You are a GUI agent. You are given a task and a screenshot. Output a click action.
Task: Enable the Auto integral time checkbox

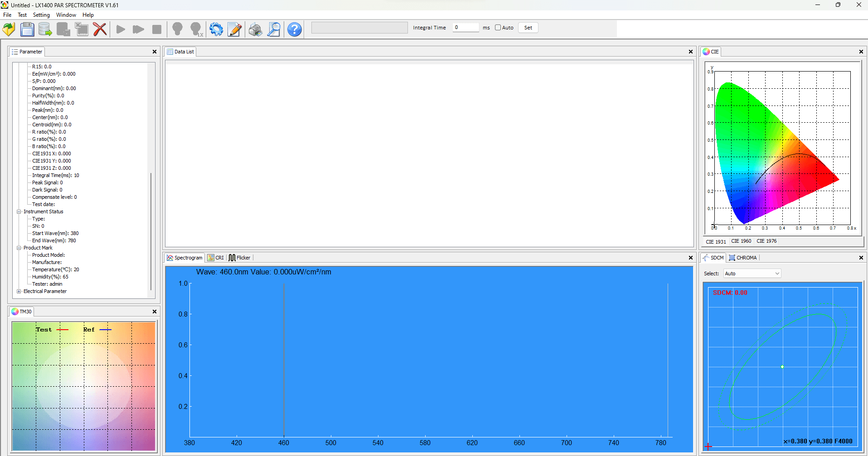[x=498, y=28]
